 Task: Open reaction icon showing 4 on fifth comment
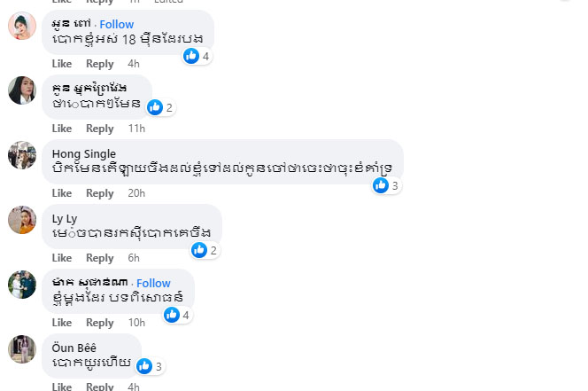[177, 315]
